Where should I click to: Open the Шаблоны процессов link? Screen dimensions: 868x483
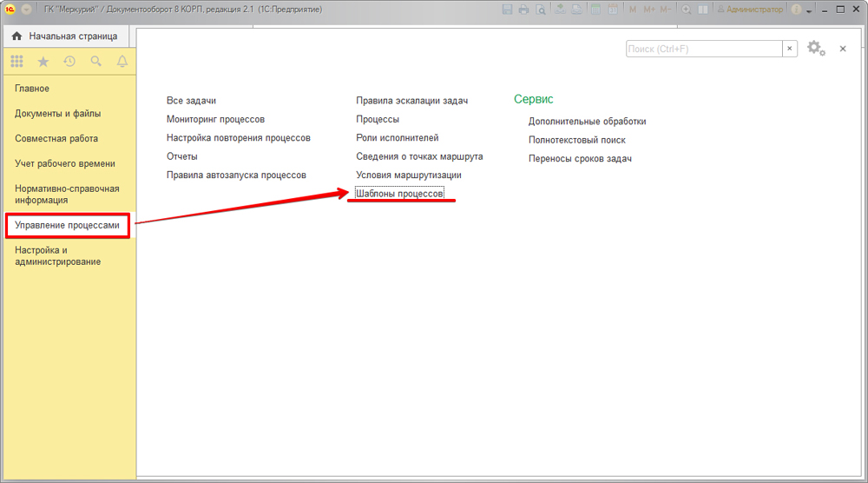pyautogui.click(x=399, y=194)
